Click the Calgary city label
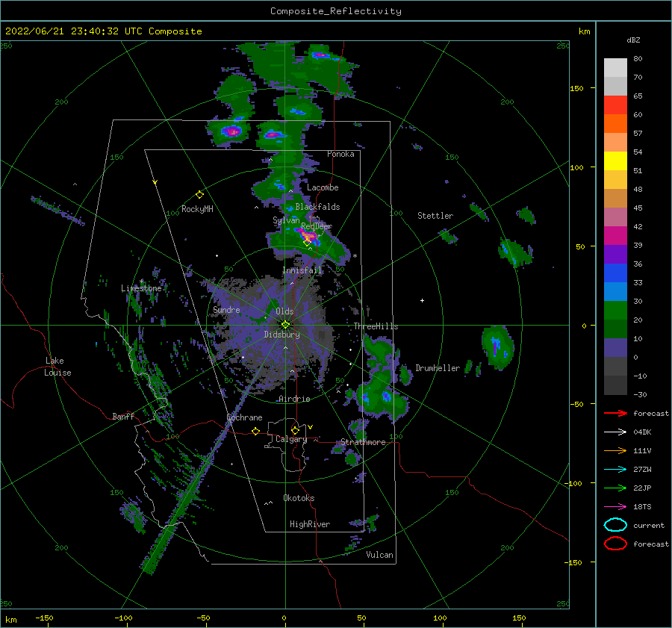This screenshot has width=672, height=628. pos(291,439)
